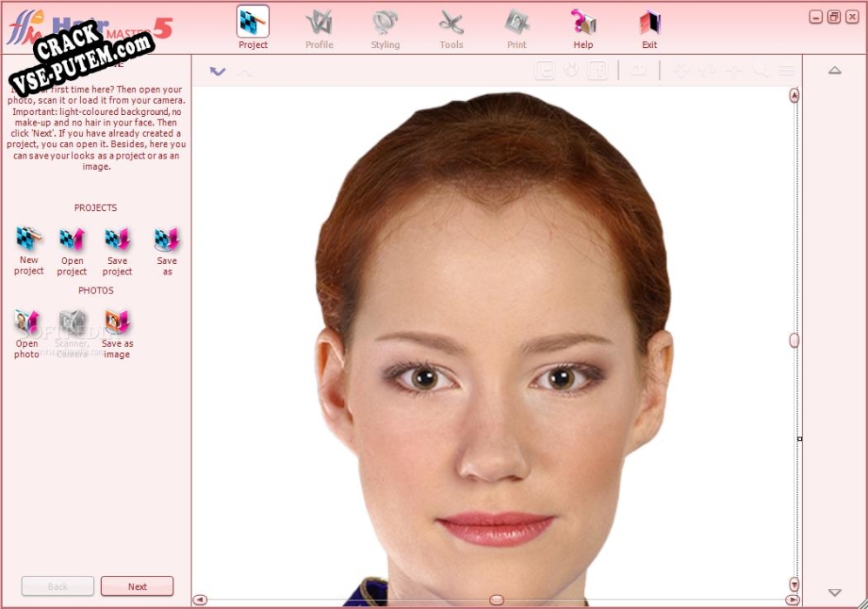The image size is (868, 609).
Task: Click the purple undo arrow above canvas
Action: (x=218, y=71)
